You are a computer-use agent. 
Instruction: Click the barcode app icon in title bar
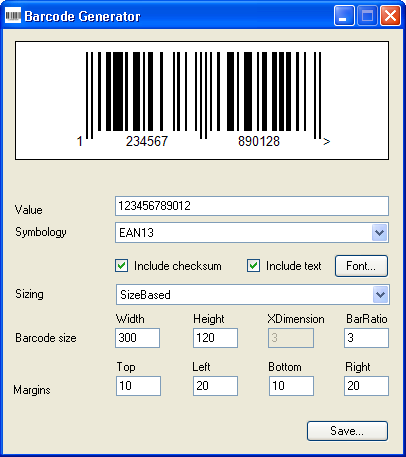point(13,15)
